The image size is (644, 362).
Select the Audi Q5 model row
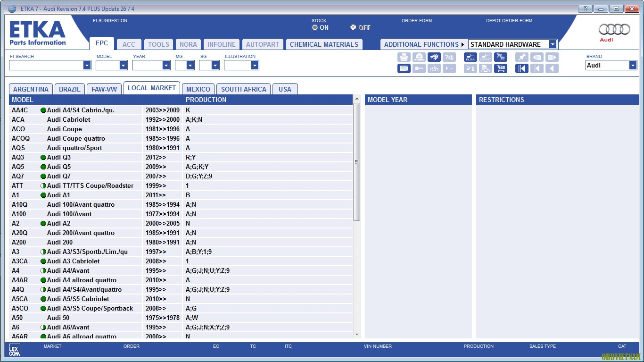point(59,167)
